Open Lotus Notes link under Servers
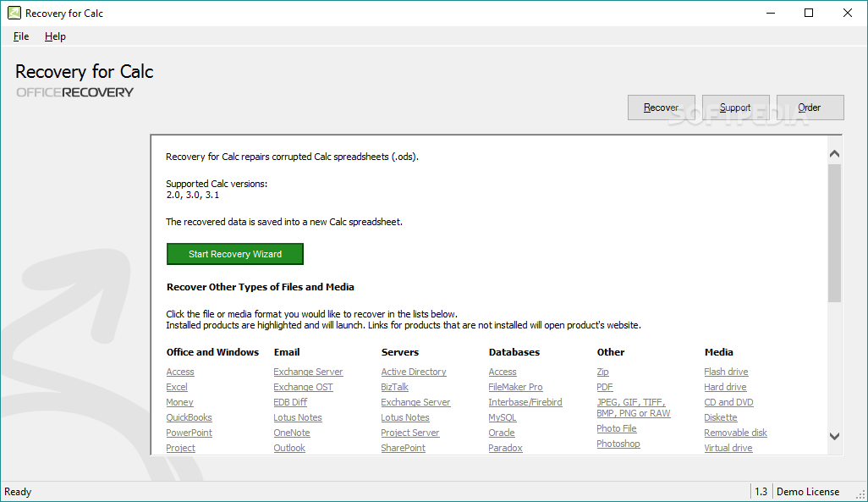 404,417
